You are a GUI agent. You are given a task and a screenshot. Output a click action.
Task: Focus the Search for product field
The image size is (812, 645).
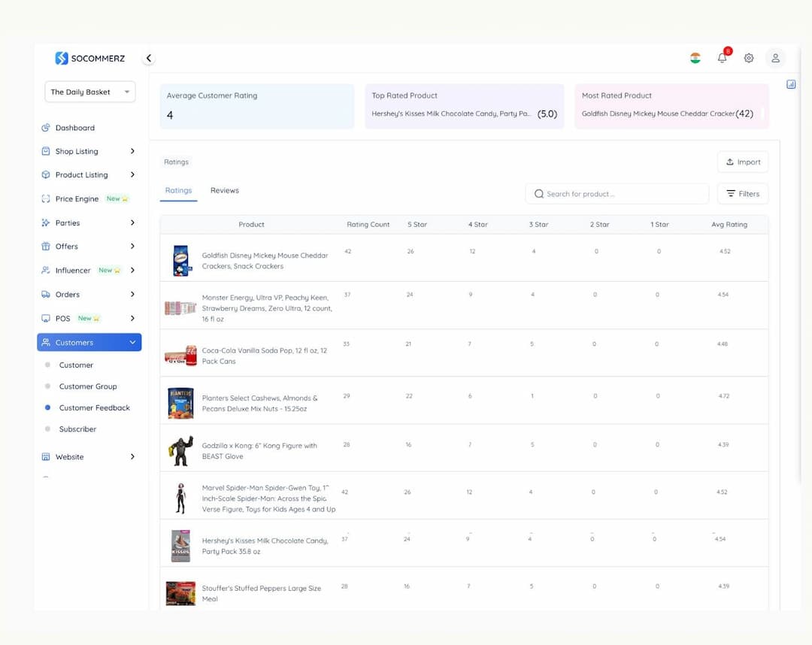[x=617, y=194]
